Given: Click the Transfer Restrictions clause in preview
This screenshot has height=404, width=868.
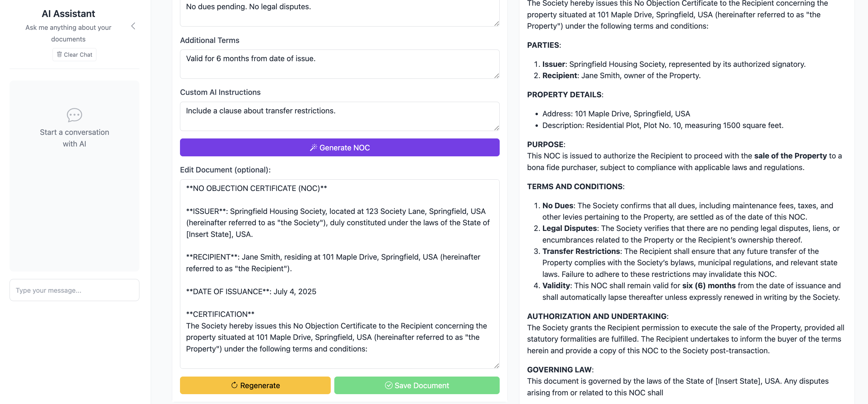Looking at the screenshot, I should point(690,263).
